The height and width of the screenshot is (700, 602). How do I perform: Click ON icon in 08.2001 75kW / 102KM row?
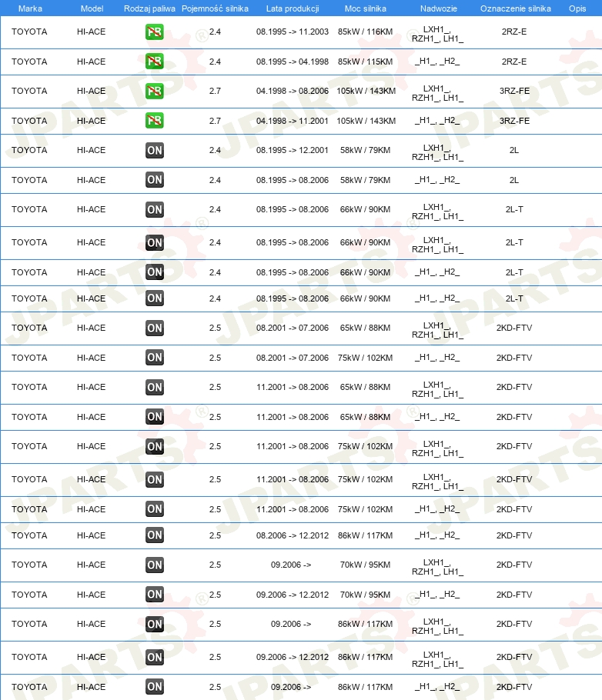pos(154,358)
